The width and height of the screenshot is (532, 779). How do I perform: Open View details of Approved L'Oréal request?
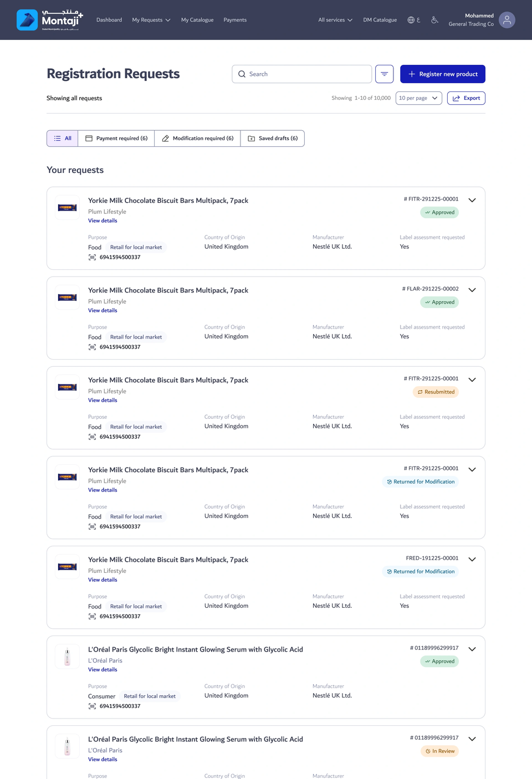103,669
